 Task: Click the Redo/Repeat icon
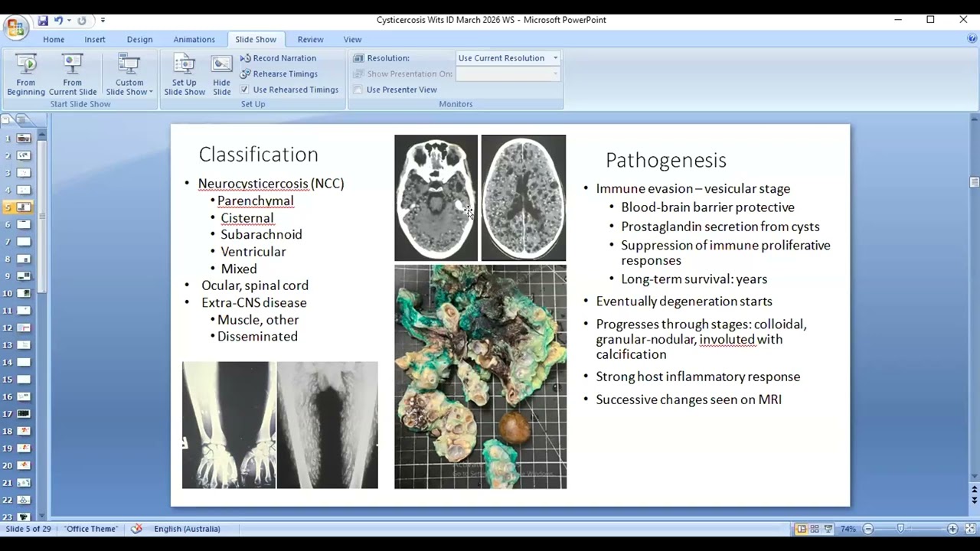(x=82, y=21)
